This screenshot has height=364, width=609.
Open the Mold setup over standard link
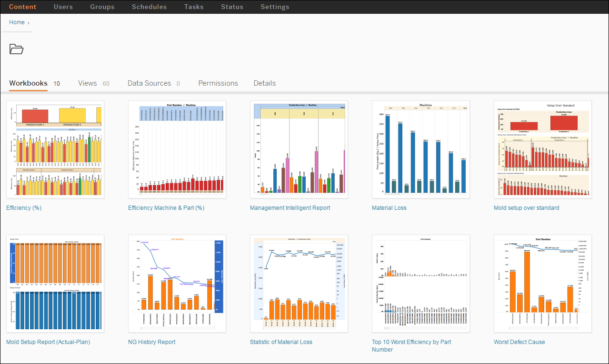click(527, 208)
